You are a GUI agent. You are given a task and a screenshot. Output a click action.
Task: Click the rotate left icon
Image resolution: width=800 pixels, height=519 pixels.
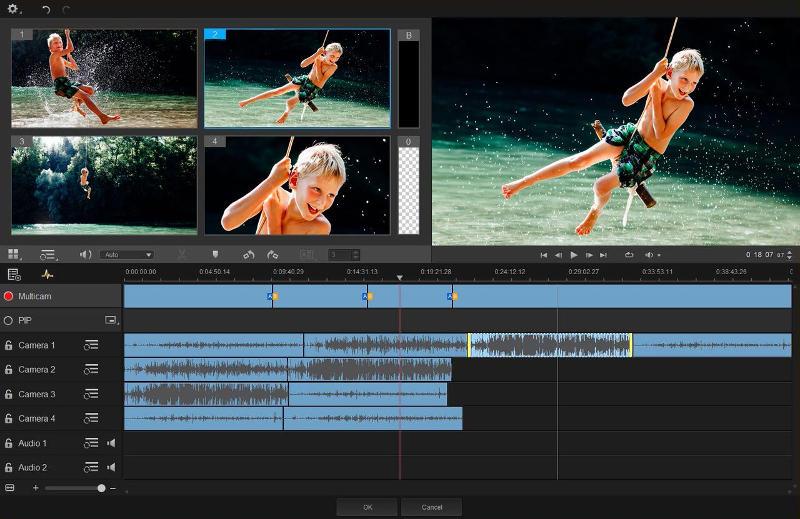click(x=248, y=254)
